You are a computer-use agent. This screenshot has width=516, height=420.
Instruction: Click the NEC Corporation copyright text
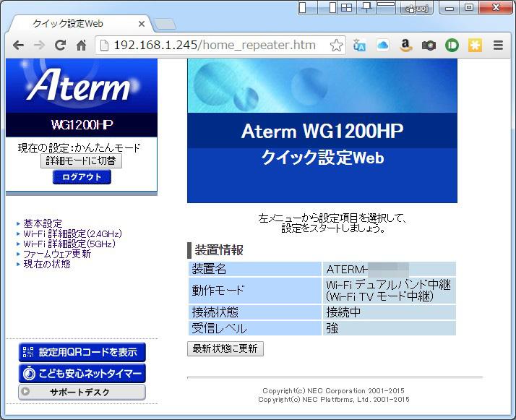pos(333,390)
